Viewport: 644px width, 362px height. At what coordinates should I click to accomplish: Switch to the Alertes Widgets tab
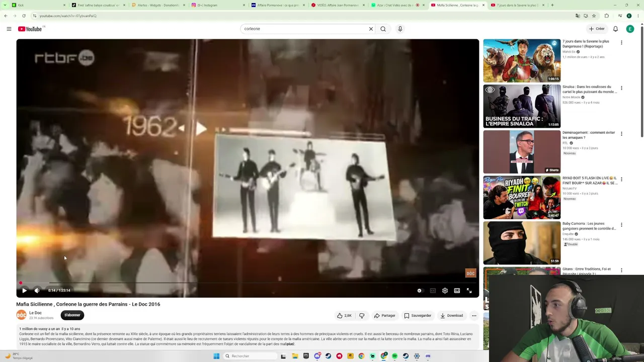(x=158, y=5)
